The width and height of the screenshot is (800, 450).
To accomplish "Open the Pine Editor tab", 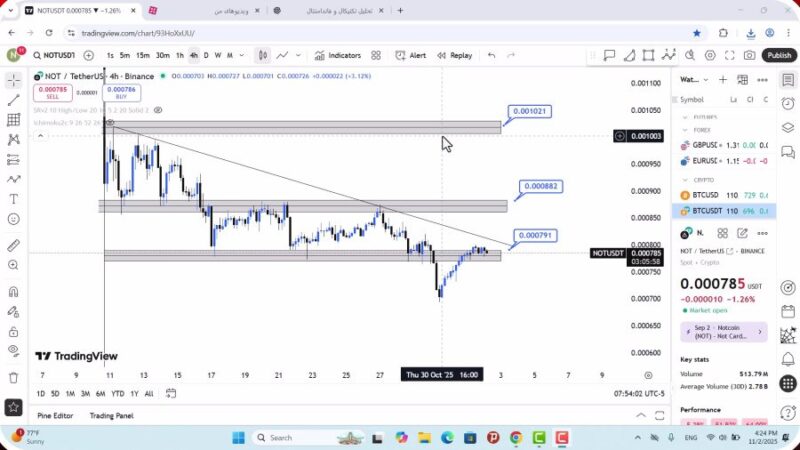I will tap(55, 415).
